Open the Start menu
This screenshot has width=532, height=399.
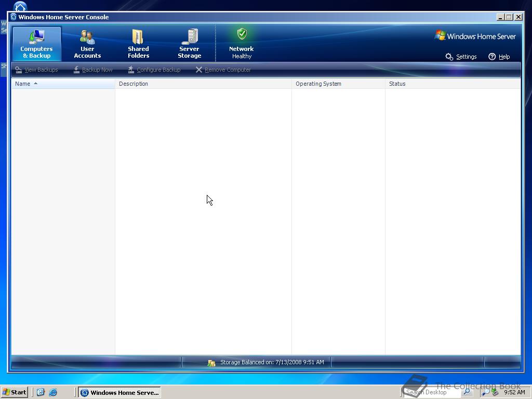coord(14,392)
